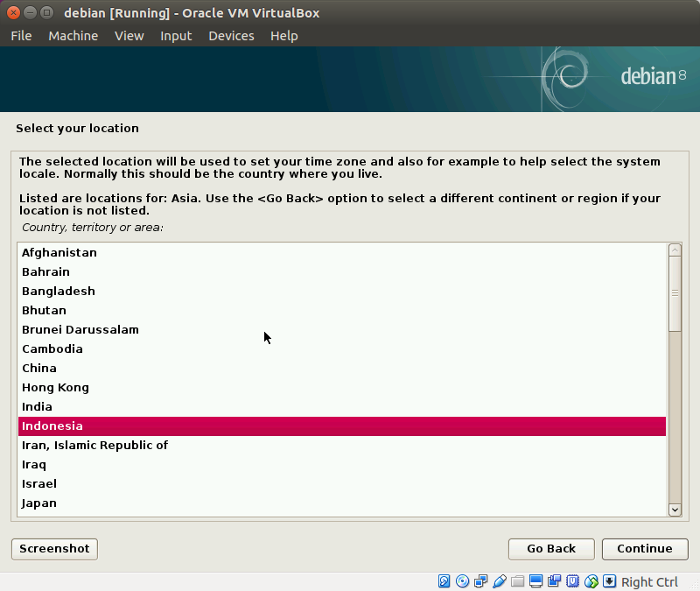Image resolution: width=700 pixels, height=591 pixels.
Task: Click the country list scroll up arrow
Action: pos(675,250)
